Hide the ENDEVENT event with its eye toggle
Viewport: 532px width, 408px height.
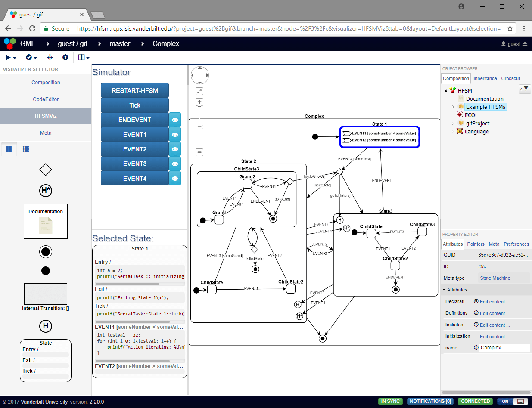click(x=174, y=120)
